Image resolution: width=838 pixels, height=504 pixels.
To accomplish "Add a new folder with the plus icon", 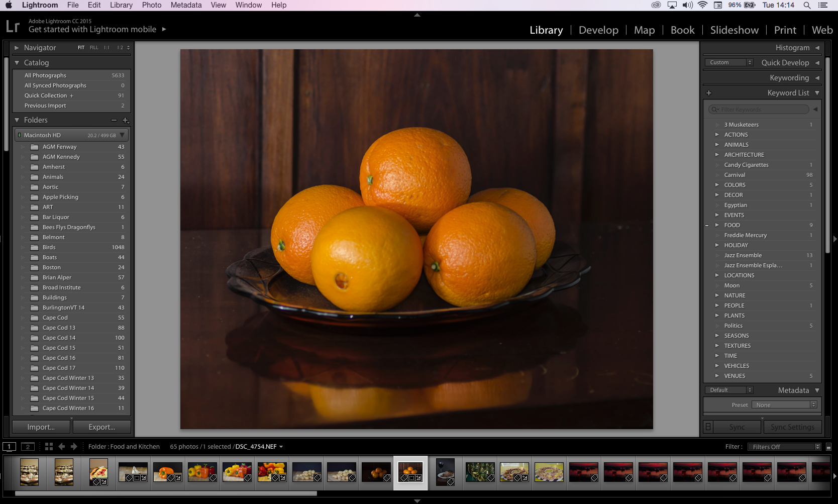I will coord(126,120).
